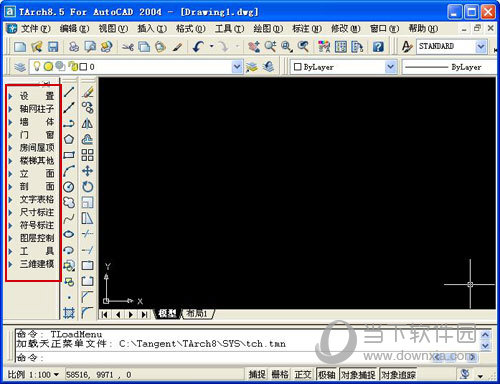Open the 文件(F) menu
Screen dimensions: 500x385
point(36,29)
